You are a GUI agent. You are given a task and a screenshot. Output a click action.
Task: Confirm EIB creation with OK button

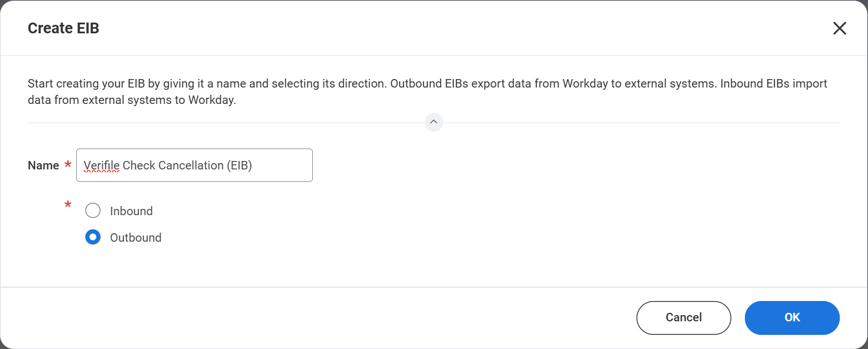[792, 317]
